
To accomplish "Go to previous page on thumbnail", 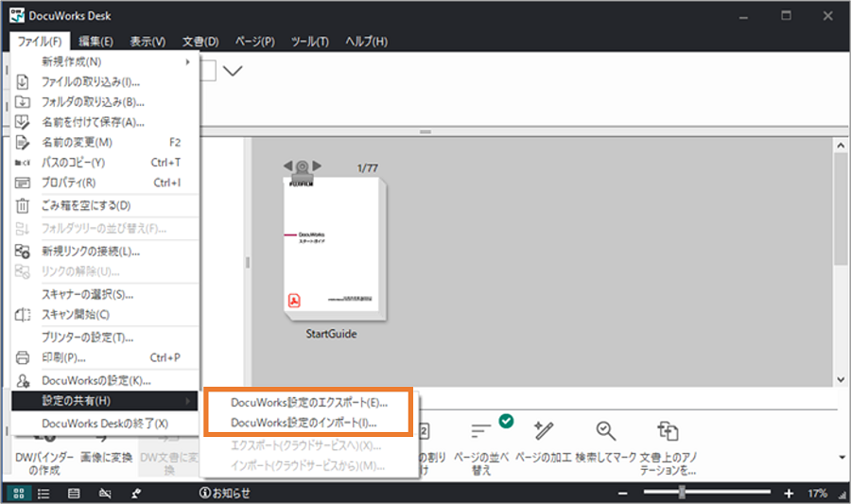I will [287, 165].
